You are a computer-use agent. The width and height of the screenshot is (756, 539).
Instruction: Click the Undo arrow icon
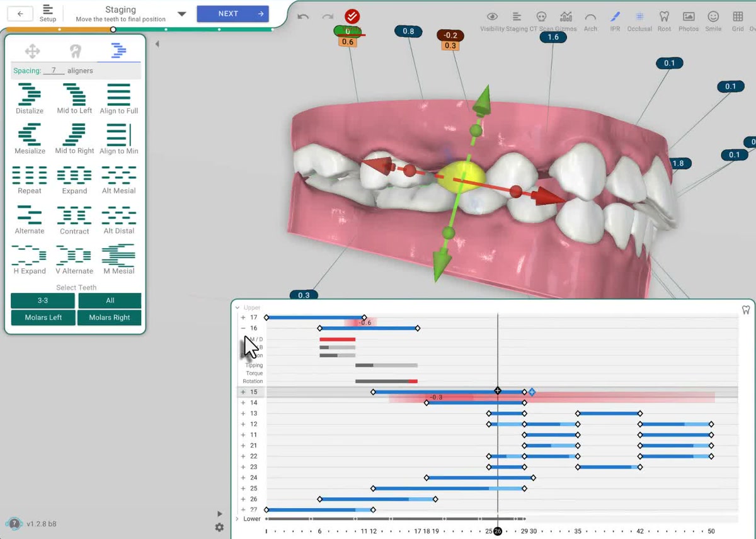tap(303, 16)
